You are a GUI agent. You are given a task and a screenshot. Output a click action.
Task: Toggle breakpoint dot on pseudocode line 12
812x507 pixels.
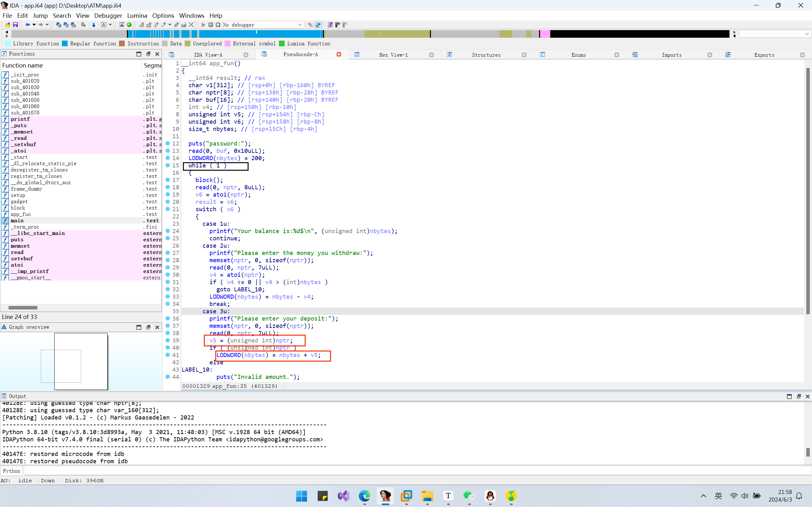pyautogui.click(x=168, y=144)
